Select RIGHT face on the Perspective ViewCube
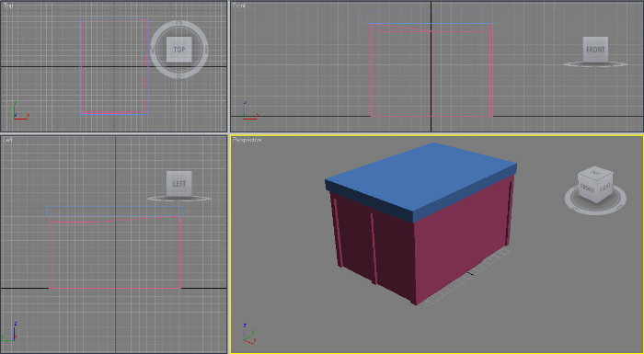This screenshot has height=354, width=644. (x=605, y=188)
